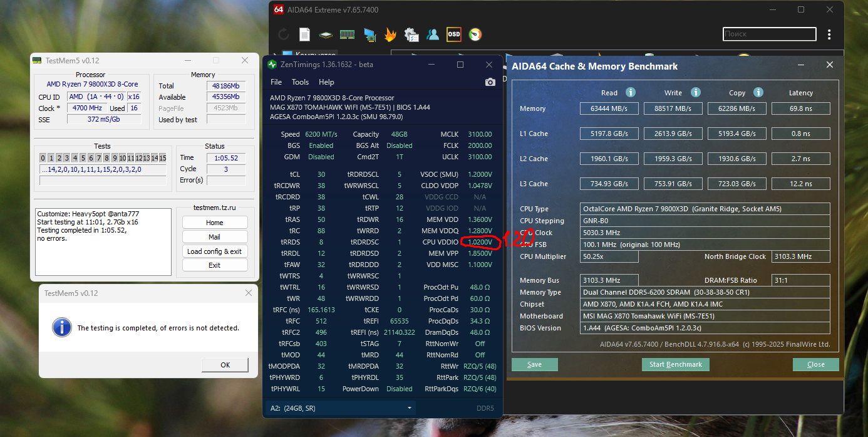Click the info icon next to Read

pyautogui.click(x=631, y=92)
